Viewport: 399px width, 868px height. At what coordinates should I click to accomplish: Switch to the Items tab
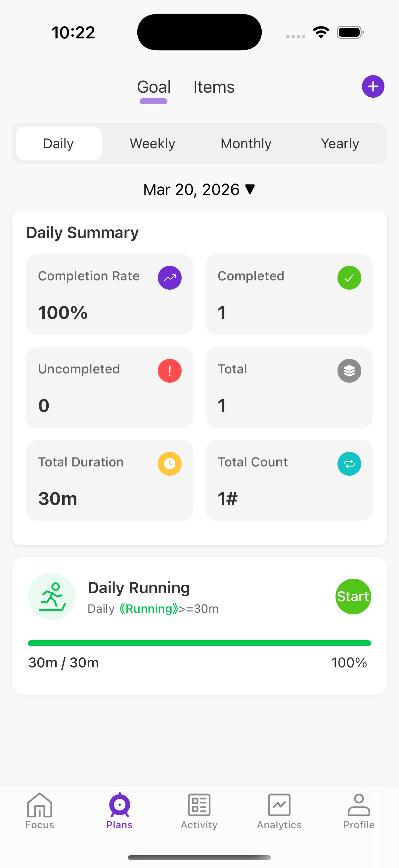214,87
